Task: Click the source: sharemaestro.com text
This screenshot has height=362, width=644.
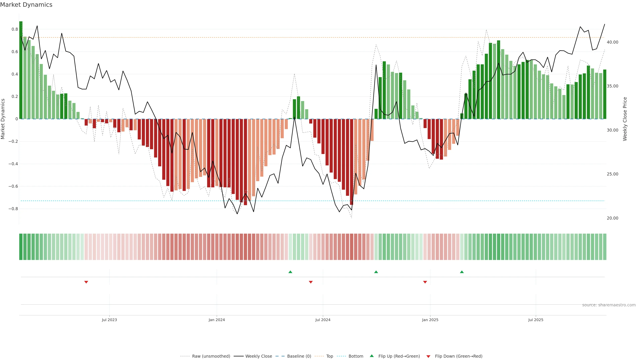Action: (x=609, y=305)
